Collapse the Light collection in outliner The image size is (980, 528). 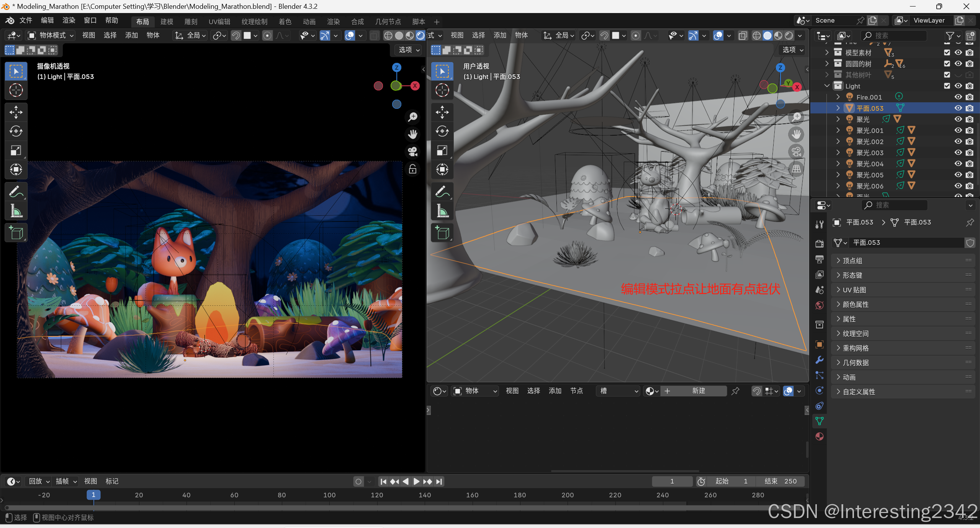pos(827,86)
